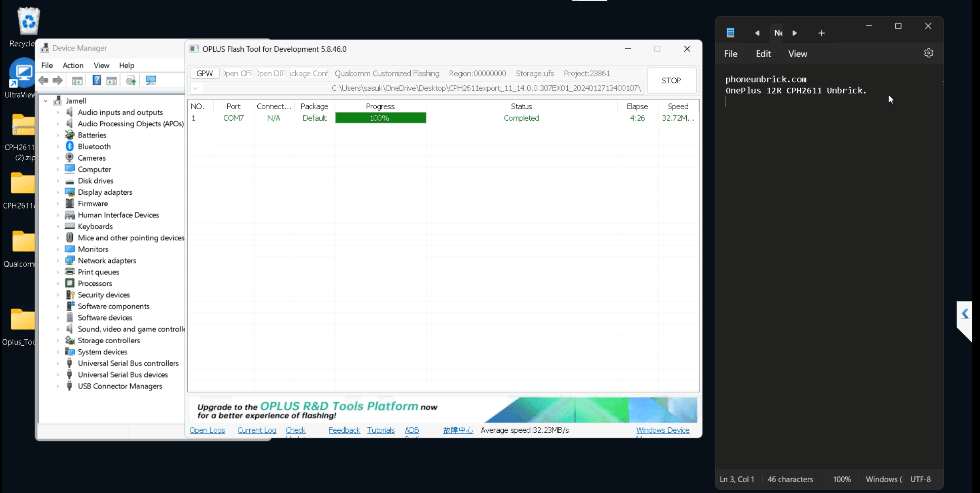Expand the Processors node
The image size is (980, 493).
pyautogui.click(x=58, y=283)
